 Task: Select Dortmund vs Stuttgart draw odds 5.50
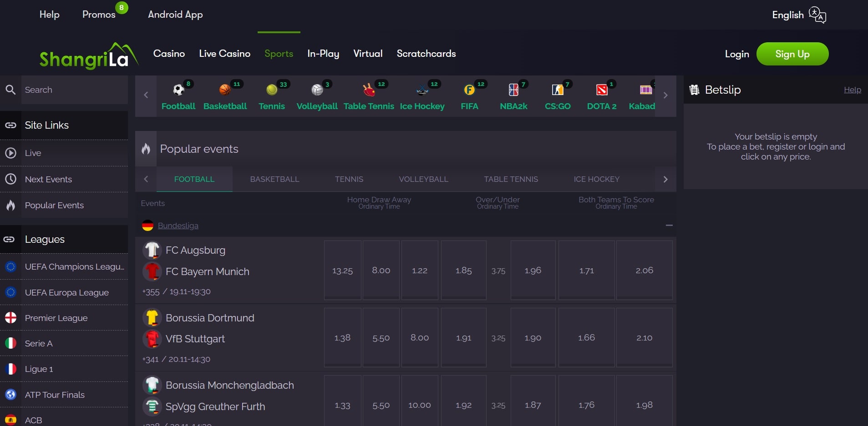point(381,338)
